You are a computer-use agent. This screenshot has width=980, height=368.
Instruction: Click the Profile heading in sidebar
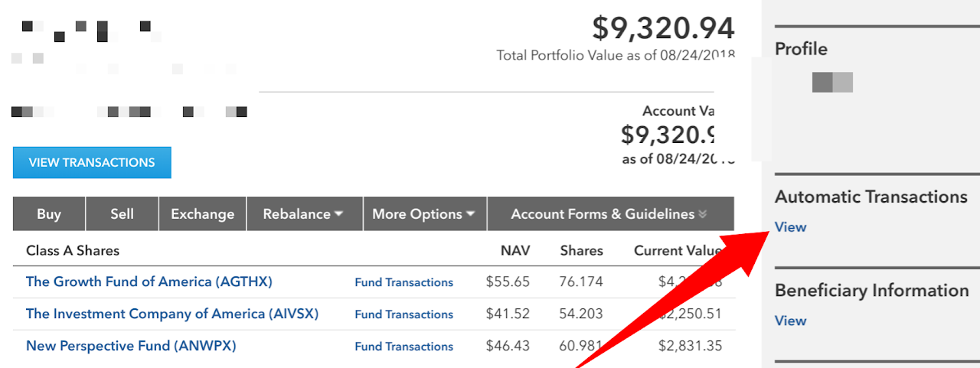(801, 49)
